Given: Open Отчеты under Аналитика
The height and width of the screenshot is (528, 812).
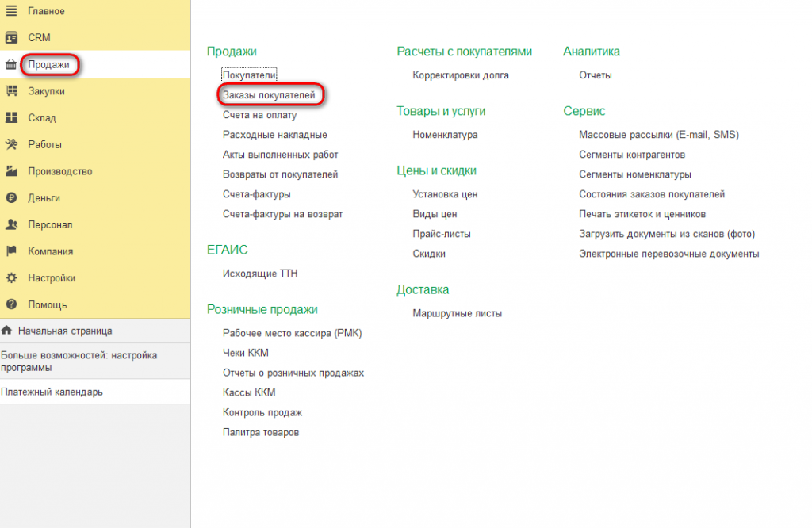Looking at the screenshot, I should (x=595, y=75).
